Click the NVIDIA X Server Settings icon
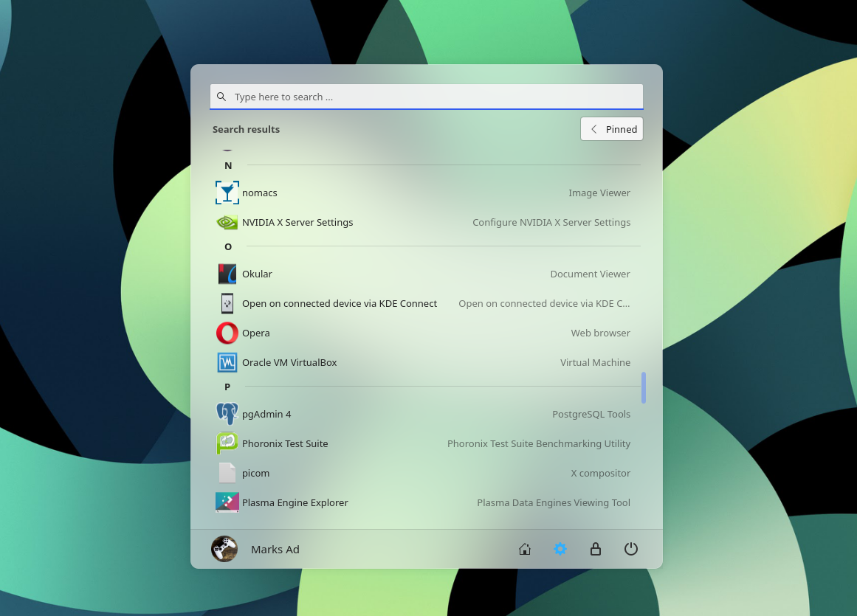This screenshot has height=616, width=857. (227, 222)
